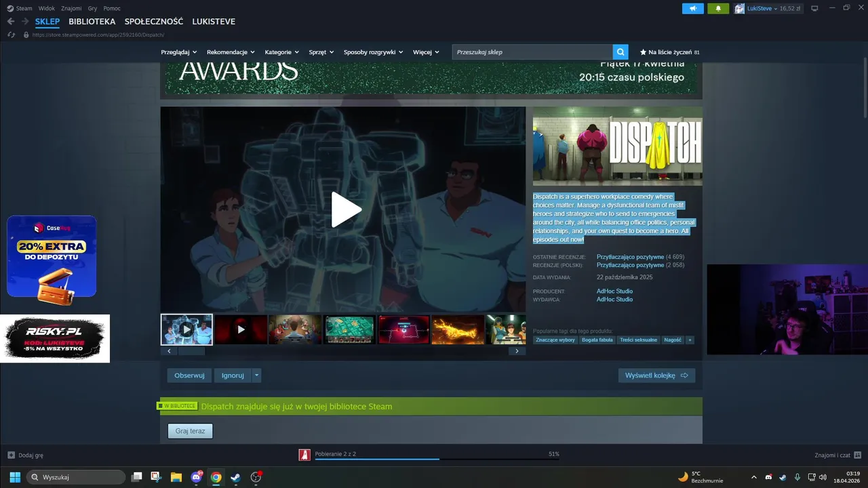Viewport: 868px width, 488px height.
Task: Open Discord from the taskbar
Action: tap(197, 477)
